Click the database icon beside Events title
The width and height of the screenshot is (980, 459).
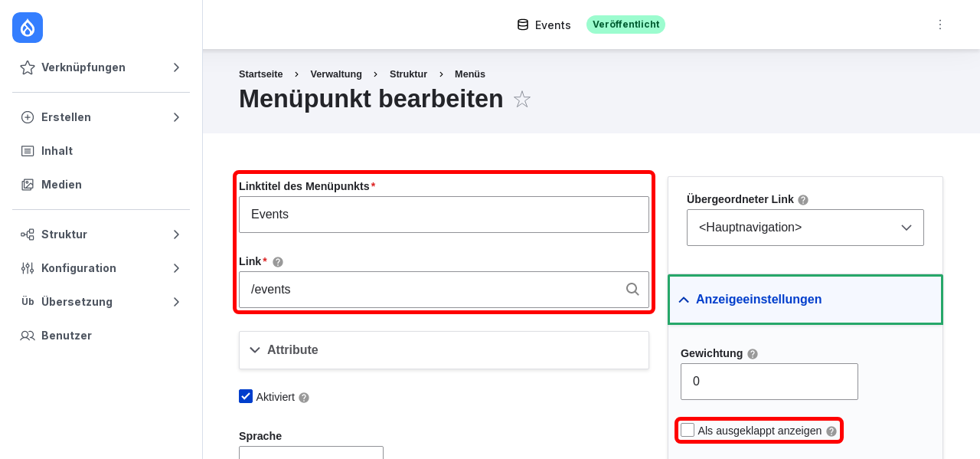[523, 25]
